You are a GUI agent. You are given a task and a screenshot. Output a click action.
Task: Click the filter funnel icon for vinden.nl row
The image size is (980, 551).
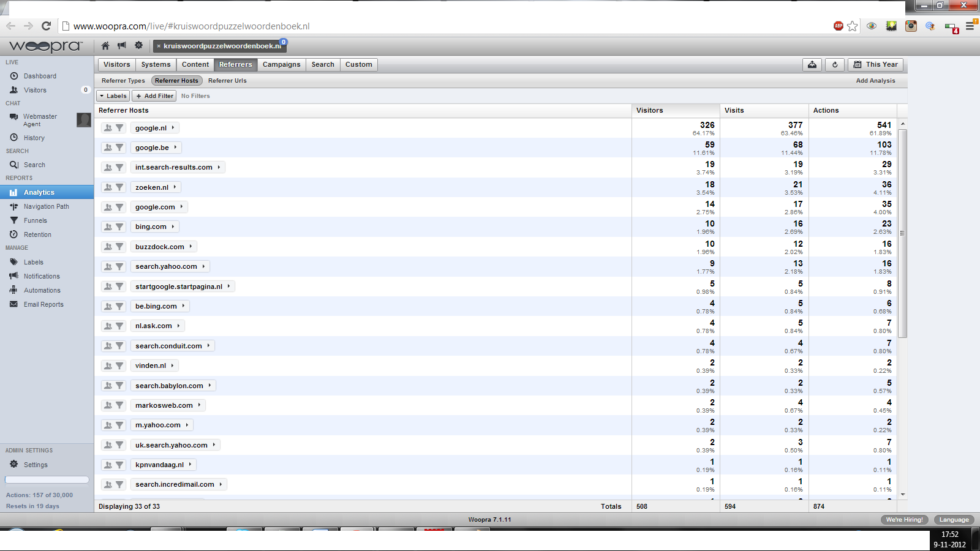(x=119, y=365)
